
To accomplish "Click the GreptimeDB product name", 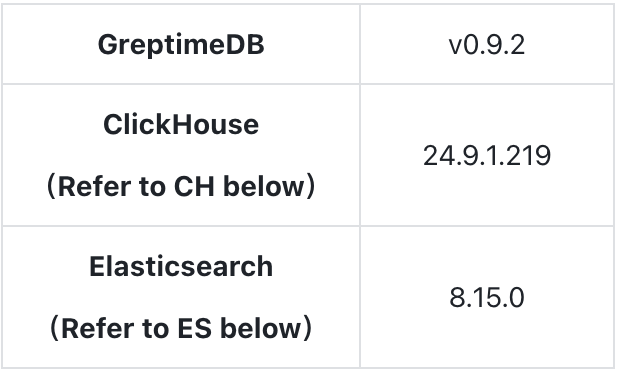I will (181, 45).
